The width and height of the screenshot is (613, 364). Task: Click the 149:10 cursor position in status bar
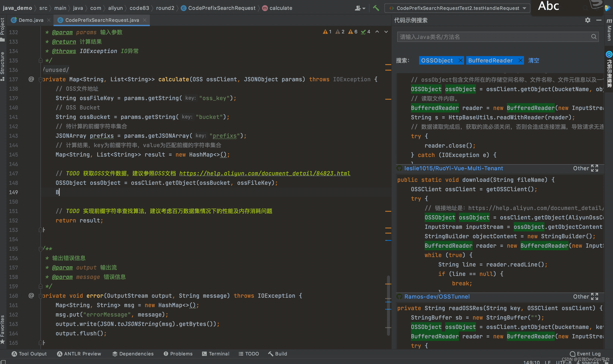[x=531, y=362]
